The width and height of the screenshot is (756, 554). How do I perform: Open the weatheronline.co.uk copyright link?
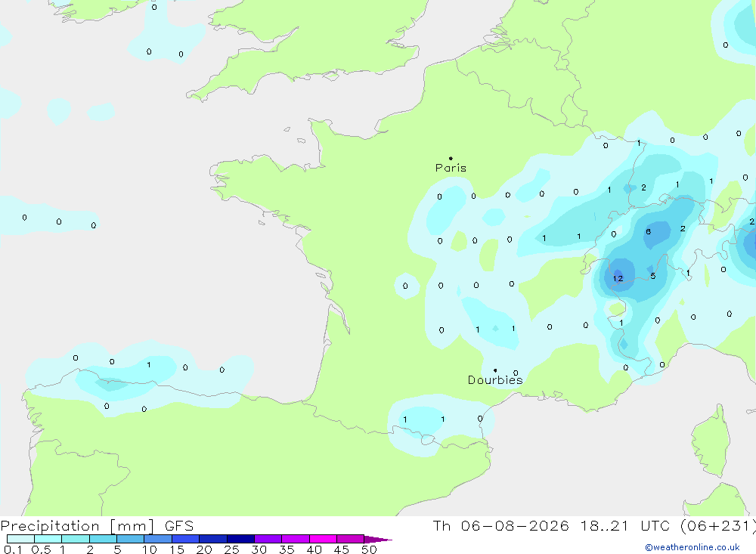(x=692, y=547)
